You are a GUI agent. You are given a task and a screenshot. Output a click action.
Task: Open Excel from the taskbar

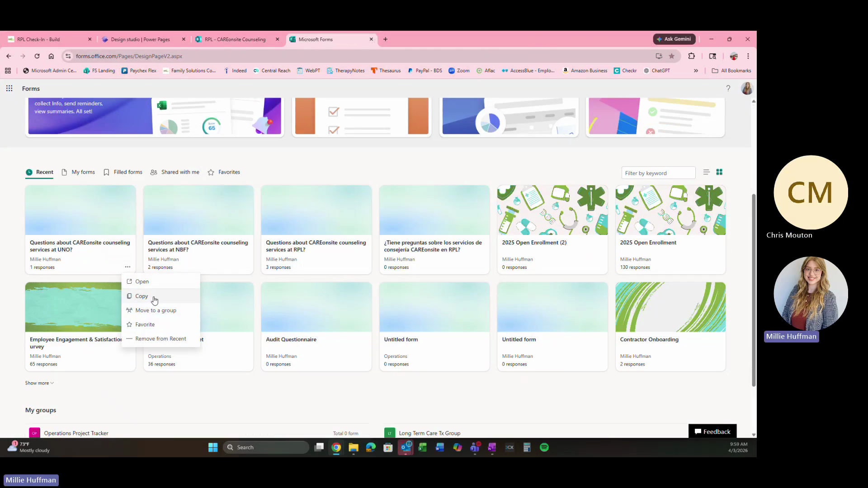pyautogui.click(x=422, y=447)
